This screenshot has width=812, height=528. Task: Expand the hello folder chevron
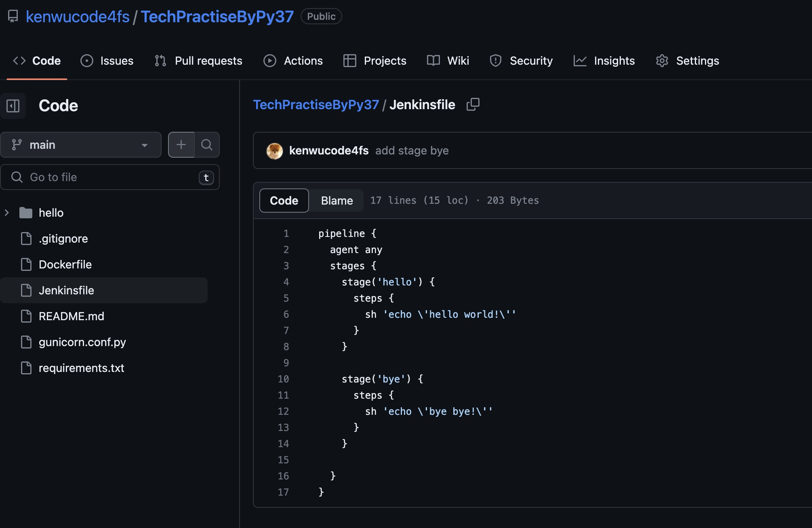(7, 213)
